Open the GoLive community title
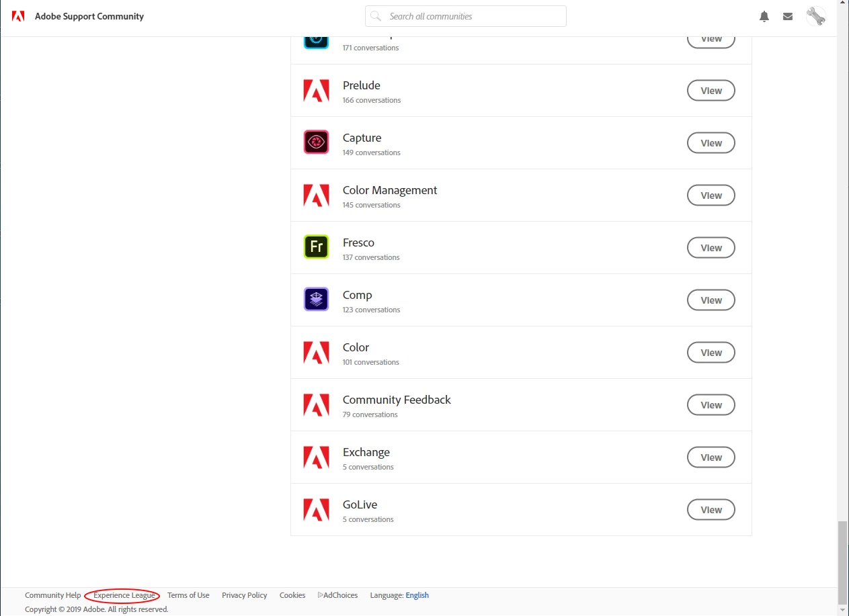This screenshot has height=616, width=849. pyautogui.click(x=360, y=504)
